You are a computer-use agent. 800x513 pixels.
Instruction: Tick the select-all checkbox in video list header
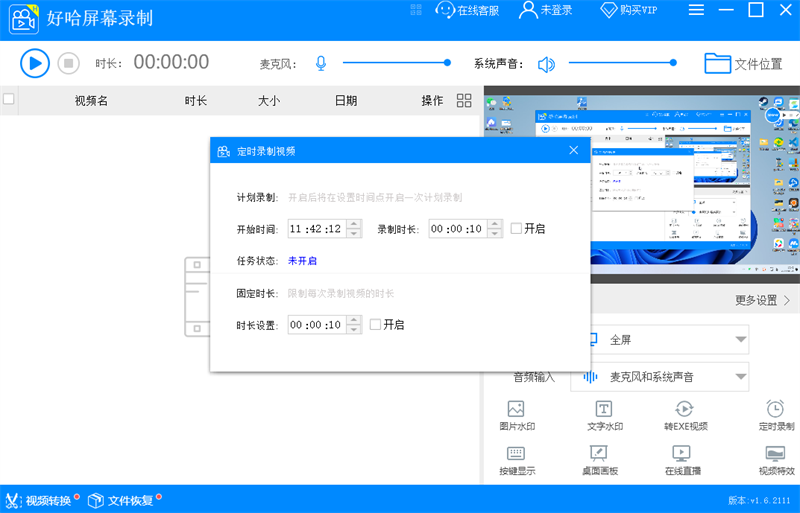click(x=9, y=99)
